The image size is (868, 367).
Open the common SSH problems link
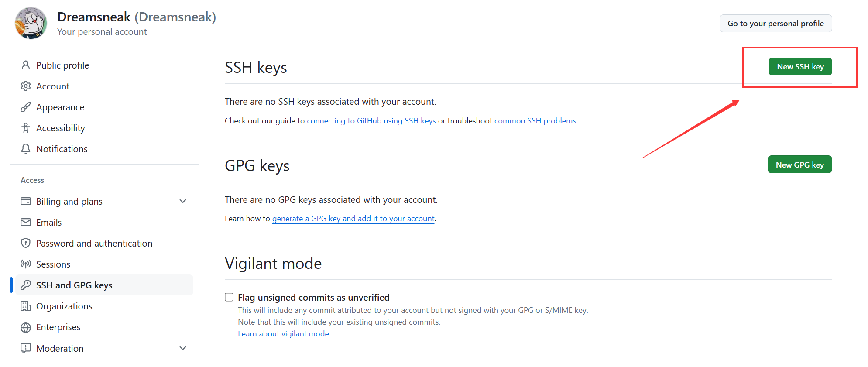point(535,121)
